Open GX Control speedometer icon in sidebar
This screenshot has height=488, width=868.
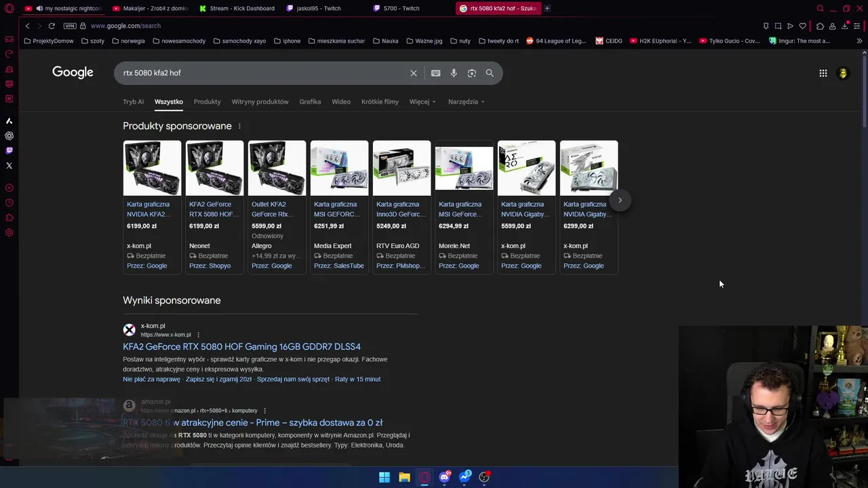(9, 54)
